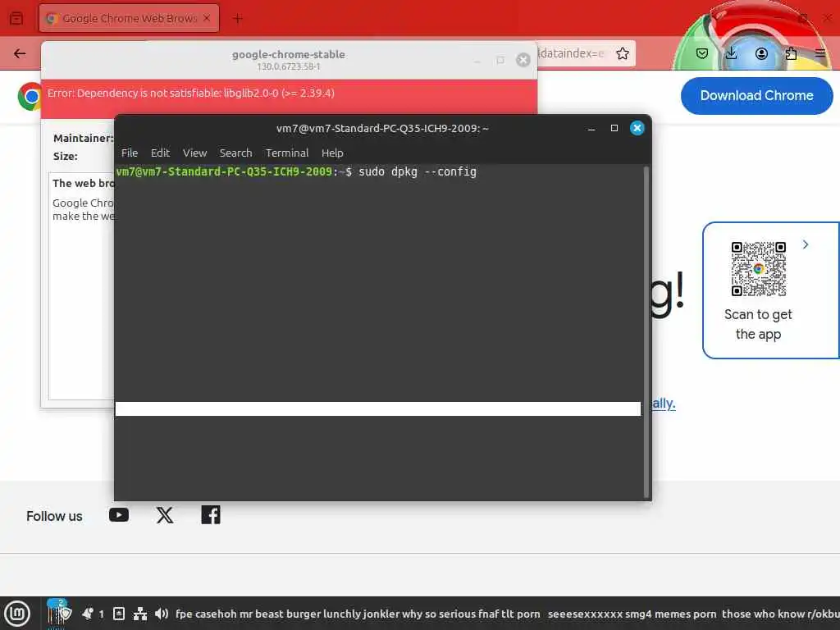
Task: Click terminal vertical scrollbar
Action: click(646, 332)
